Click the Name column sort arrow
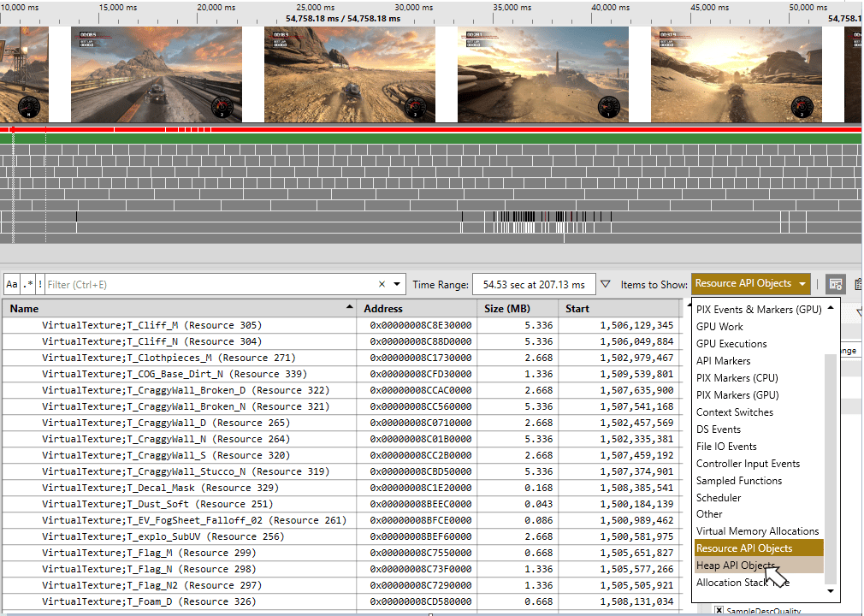The image size is (864, 616). pos(349,306)
